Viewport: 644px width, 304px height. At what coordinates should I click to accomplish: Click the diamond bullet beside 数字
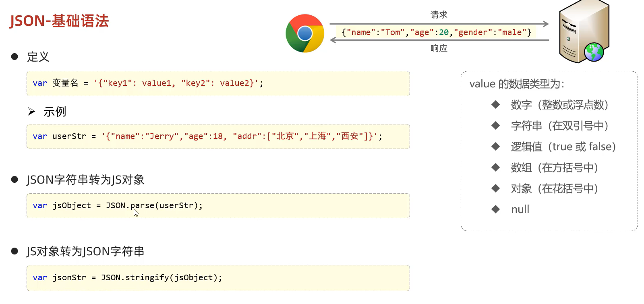[x=495, y=105]
